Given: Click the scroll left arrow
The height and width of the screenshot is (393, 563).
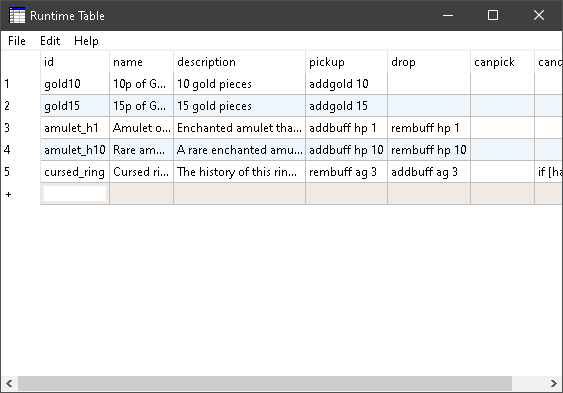Looking at the screenshot, I should click(x=9, y=384).
